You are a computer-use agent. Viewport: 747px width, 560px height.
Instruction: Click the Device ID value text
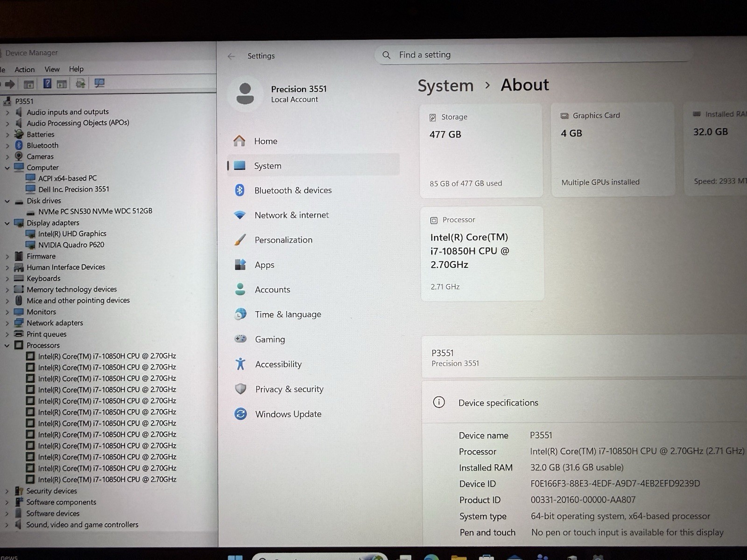(615, 483)
